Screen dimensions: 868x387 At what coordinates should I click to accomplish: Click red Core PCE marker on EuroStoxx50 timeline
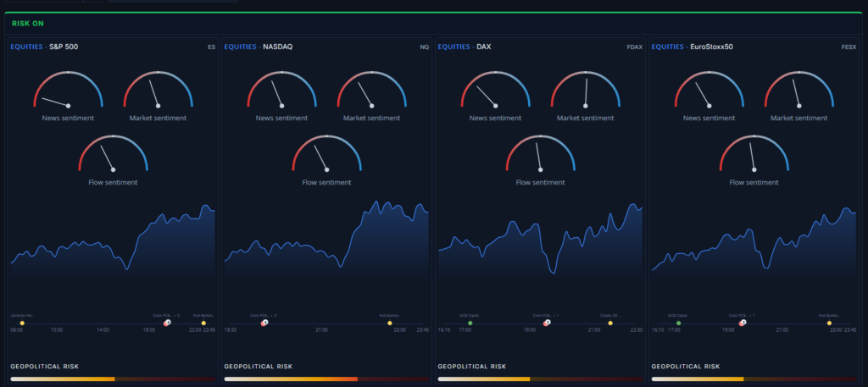(742, 323)
